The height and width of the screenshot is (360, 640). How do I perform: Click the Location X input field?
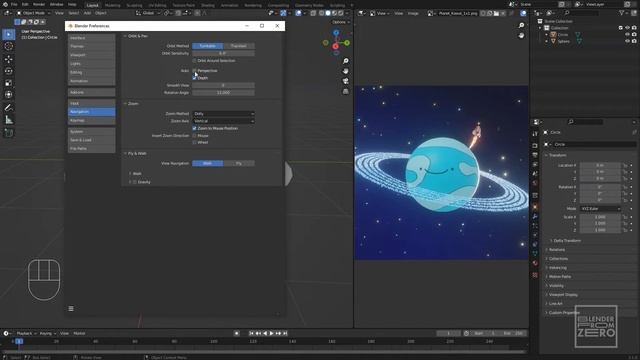coord(600,165)
